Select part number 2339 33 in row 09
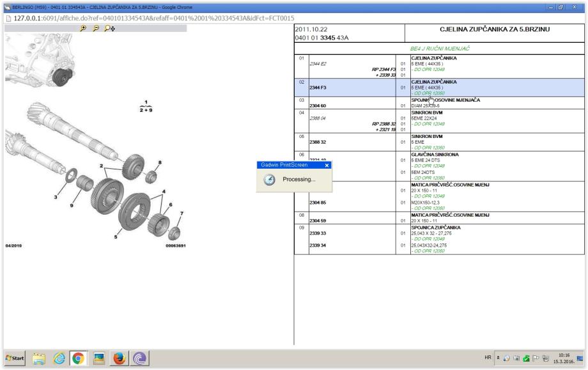 [318, 233]
